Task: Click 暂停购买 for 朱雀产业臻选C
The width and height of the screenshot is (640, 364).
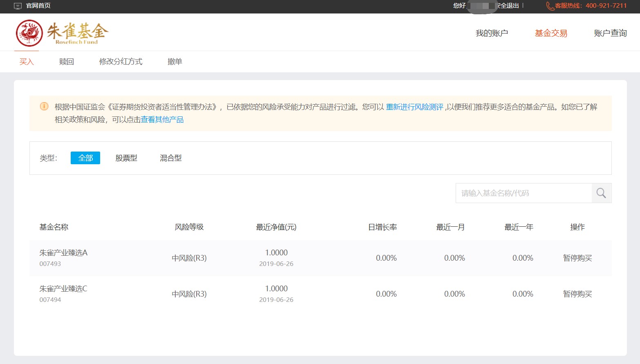Action: coord(577,294)
